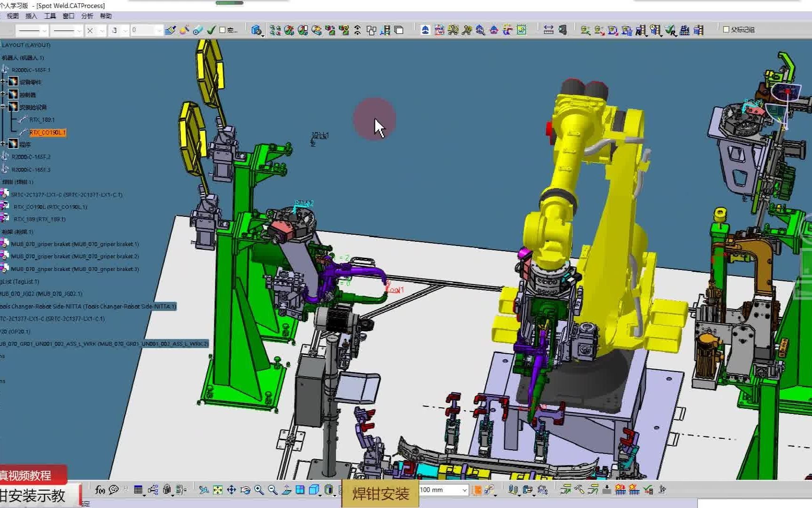Open the 窗口 menu
812x508 pixels.
click(x=69, y=16)
